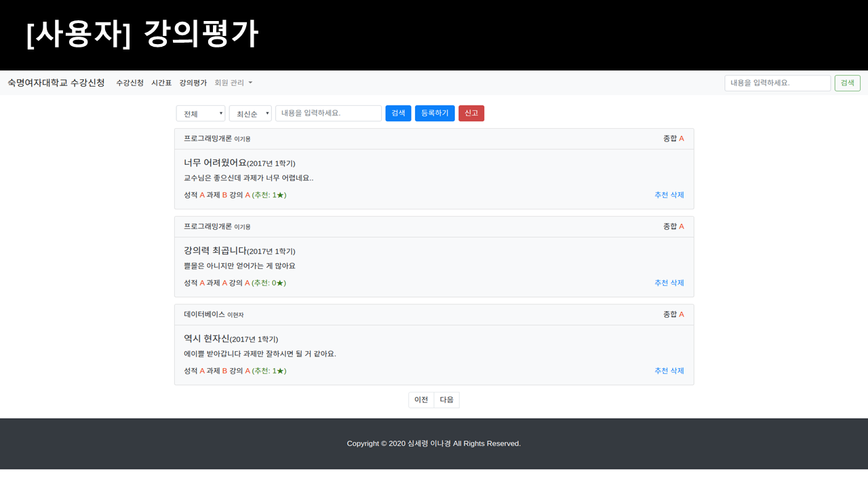Click the 이전 pagination button

[x=420, y=400]
